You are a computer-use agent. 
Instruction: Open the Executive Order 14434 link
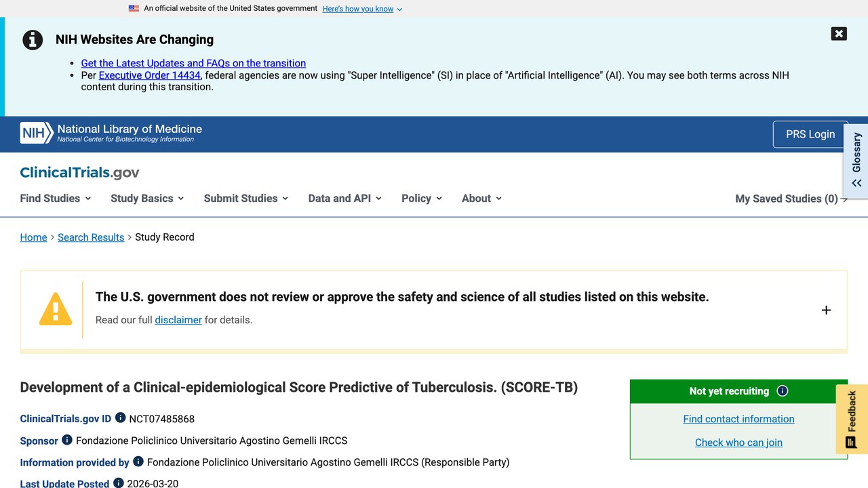tap(150, 75)
